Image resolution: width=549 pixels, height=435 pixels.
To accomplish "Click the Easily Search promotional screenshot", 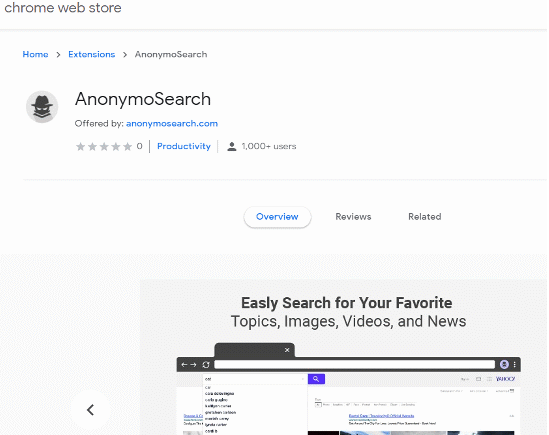I will click(x=345, y=357).
